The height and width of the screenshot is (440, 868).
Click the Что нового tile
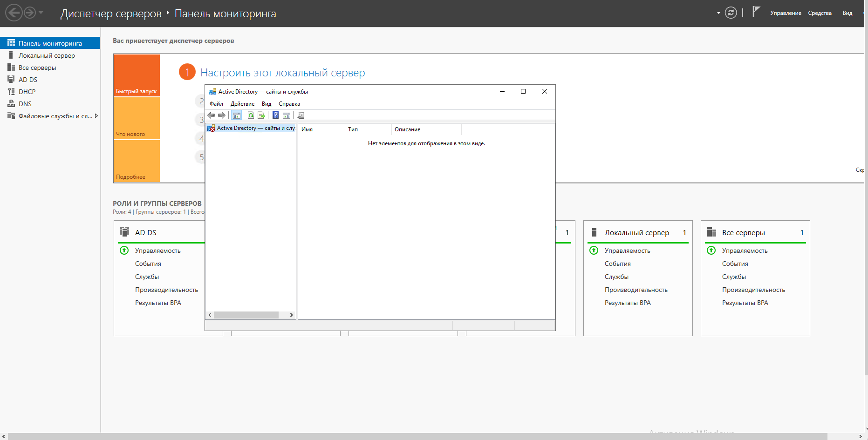(137, 118)
